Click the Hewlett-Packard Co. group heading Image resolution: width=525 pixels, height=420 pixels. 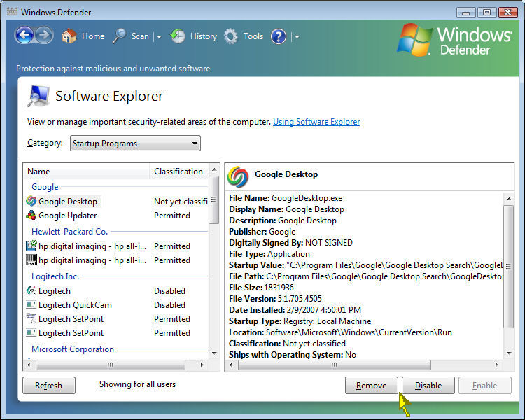(x=69, y=232)
